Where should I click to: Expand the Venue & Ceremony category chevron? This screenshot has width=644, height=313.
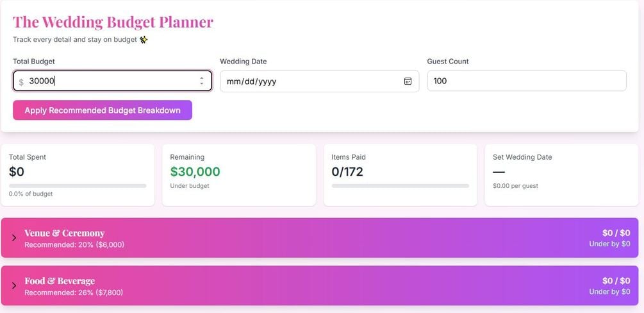tap(14, 238)
